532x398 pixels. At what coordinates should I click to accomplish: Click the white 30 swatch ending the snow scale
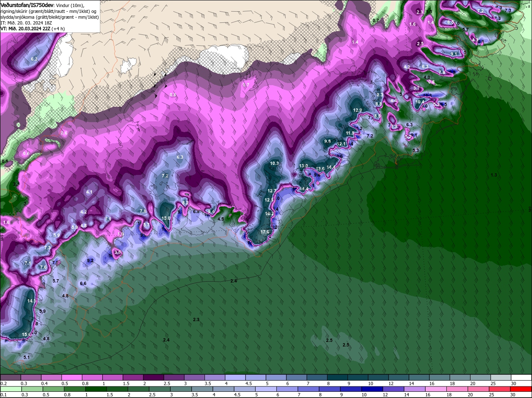522,377
